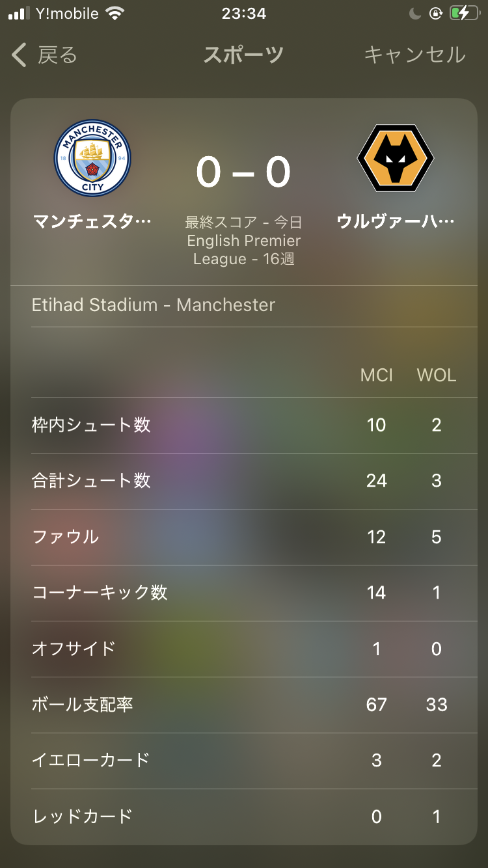Viewport: 488px width, 868px height.
Task: Tap the スポーツ title
Action: (244, 55)
